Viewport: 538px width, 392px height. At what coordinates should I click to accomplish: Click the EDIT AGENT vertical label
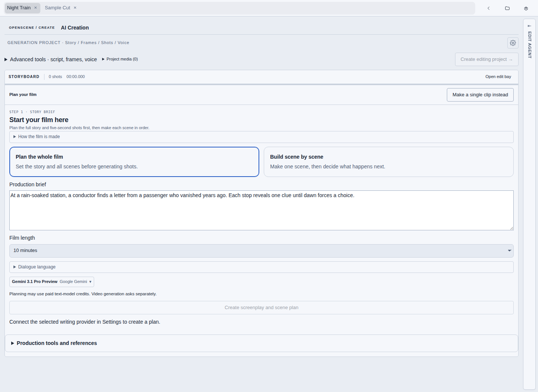click(529, 45)
